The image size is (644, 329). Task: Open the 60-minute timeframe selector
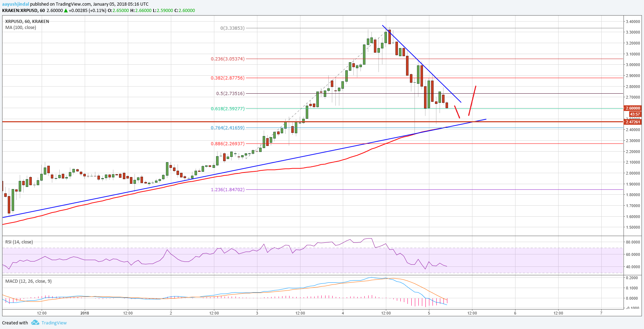point(41,10)
